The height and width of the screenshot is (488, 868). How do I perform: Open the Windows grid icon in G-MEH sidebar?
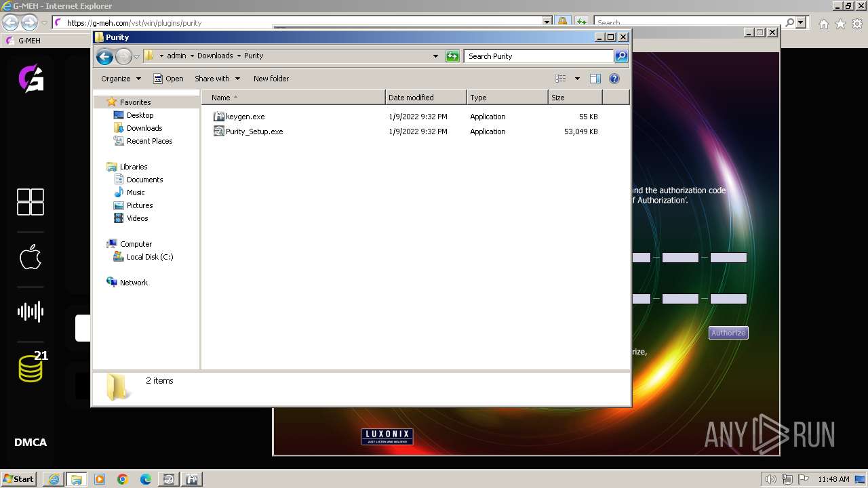pos(31,202)
